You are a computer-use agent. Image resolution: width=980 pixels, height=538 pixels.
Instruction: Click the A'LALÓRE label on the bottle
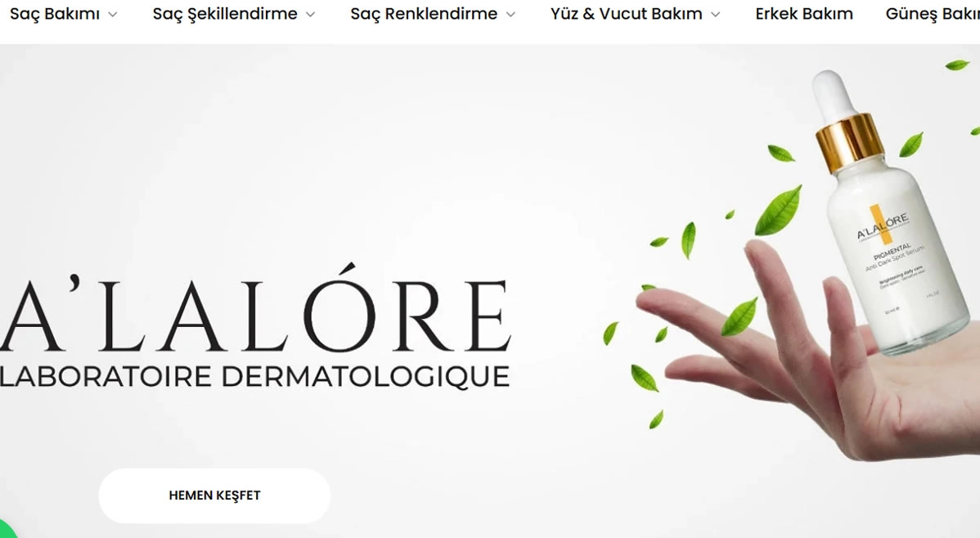tap(882, 226)
